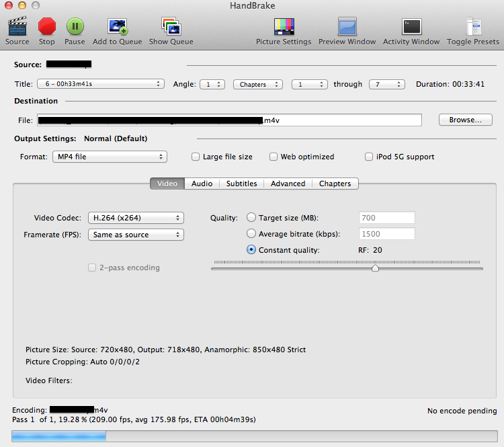Image resolution: width=504 pixels, height=447 pixels.
Task: Click the Browse... button
Action: 466,120
